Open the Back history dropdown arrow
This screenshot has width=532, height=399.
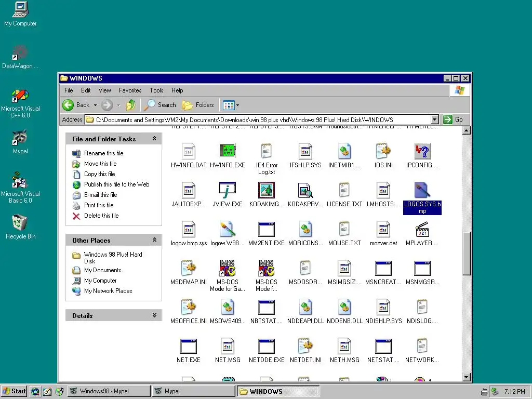coord(96,105)
